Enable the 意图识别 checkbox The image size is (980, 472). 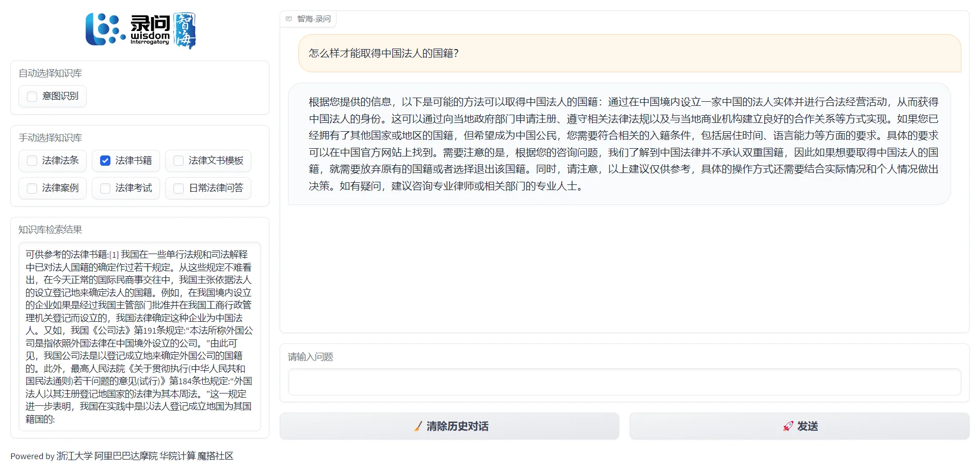(32, 97)
